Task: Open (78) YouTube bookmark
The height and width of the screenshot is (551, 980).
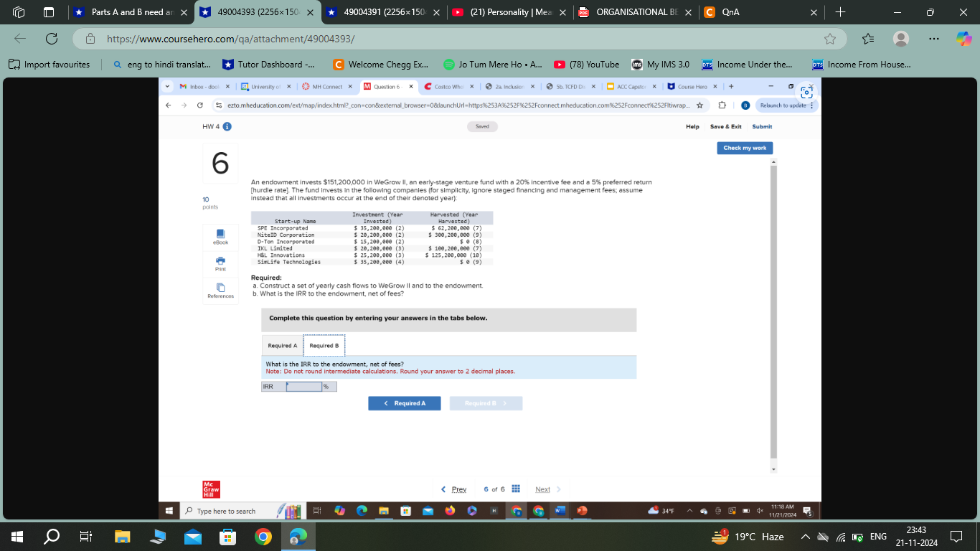Action: 586,65
